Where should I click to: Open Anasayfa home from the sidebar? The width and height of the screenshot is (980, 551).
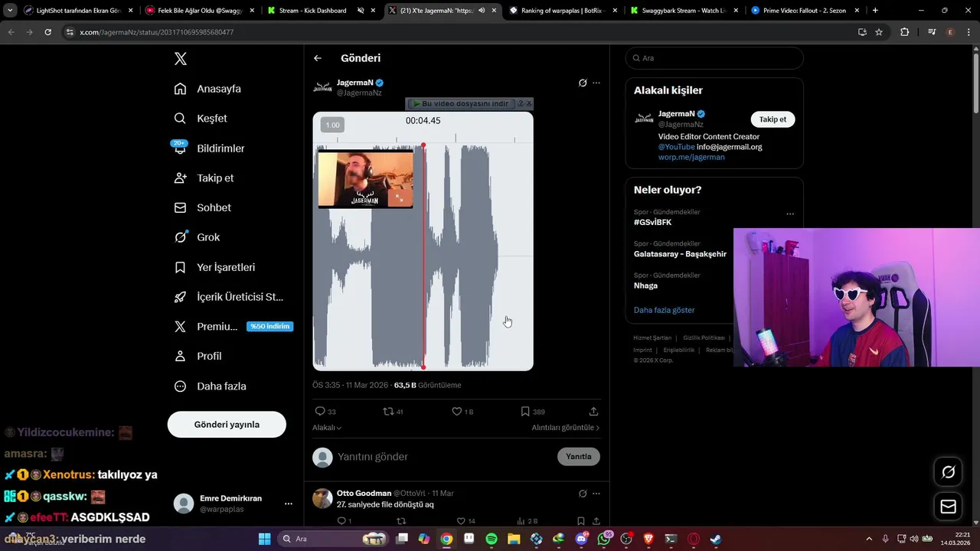coord(208,89)
